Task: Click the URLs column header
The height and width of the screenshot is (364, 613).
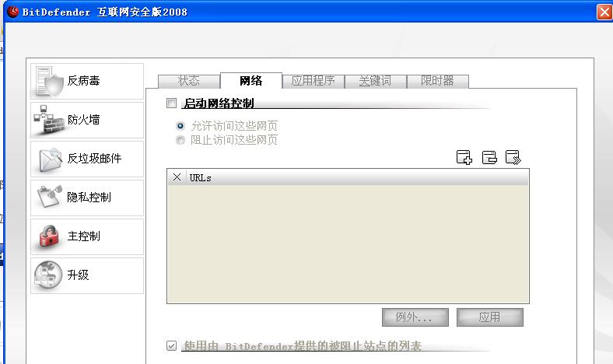Action: pos(357,177)
